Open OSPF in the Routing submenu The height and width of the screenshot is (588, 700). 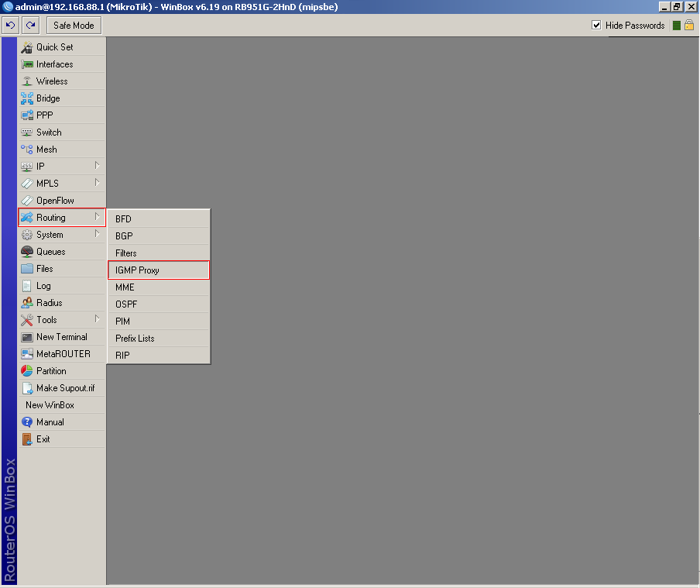[x=159, y=304]
